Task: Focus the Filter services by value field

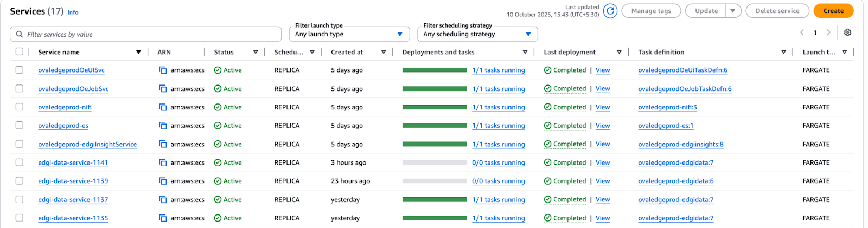Action: coord(145,34)
